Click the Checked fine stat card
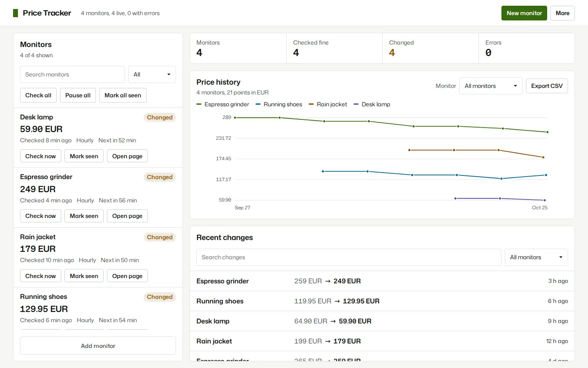Image resolution: width=588 pixels, height=368 pixels. coord(334,48)
